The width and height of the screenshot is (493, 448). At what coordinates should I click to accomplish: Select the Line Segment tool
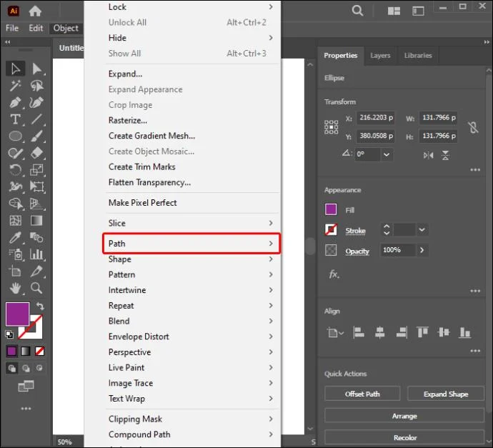(36, 119)
